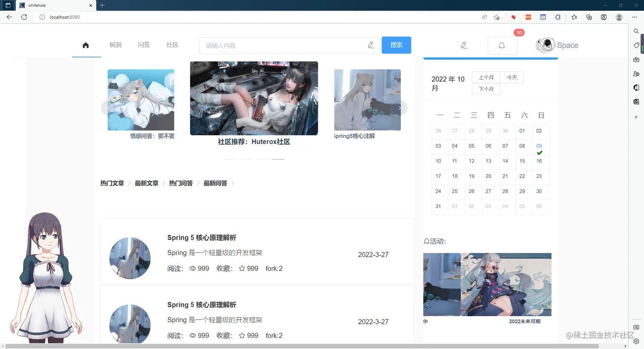Open the Space astronaut avatar in header
The height and width of the screenshot is (349, 644).
(x=545, y=45)
